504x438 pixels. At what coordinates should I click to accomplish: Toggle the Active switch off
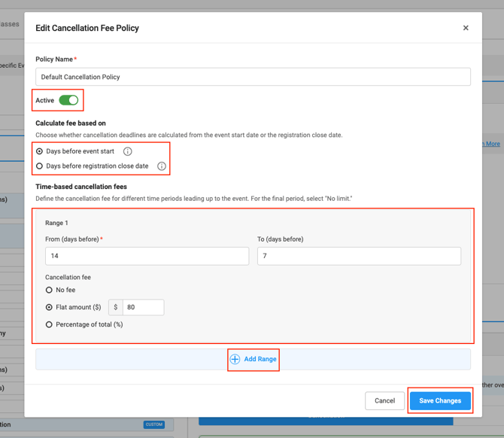click(x=68, y=100)
